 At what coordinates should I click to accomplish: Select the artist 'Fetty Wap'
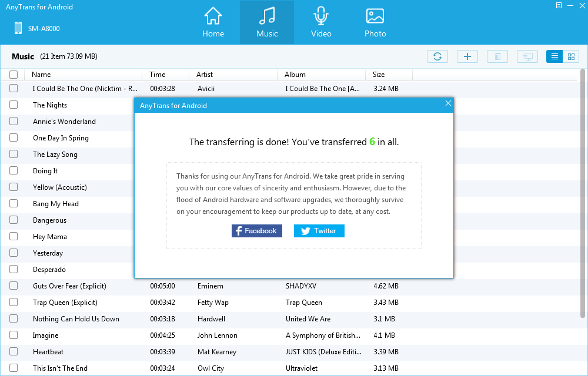click(x=213, y=303)
